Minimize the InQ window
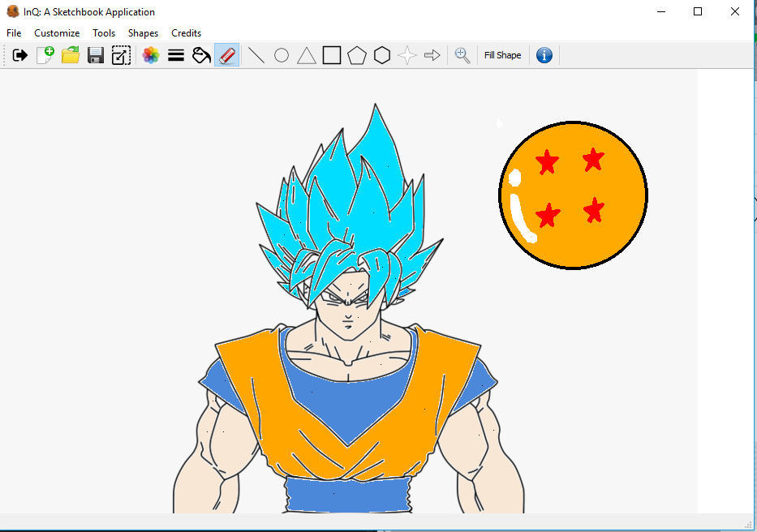Viewport: 757px width, 532px height. 661,11
